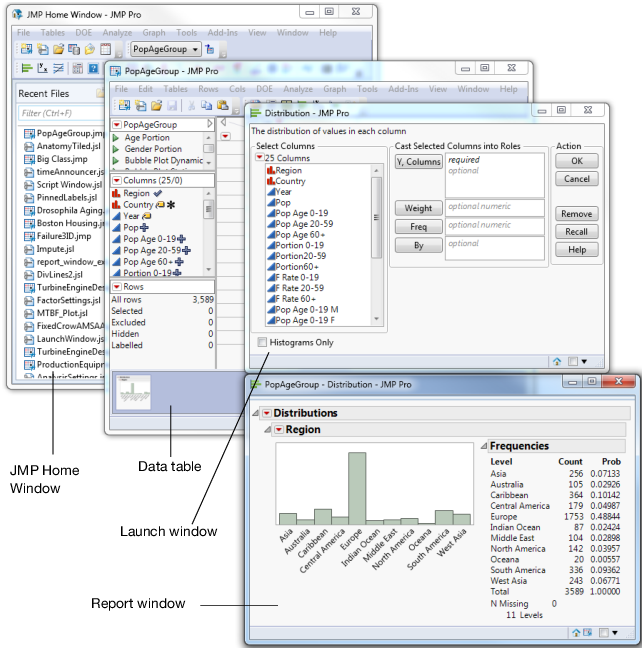This screenshot has width=644, height=650.
Task: Click Help button in Action group
Action: tap(577, 250)
